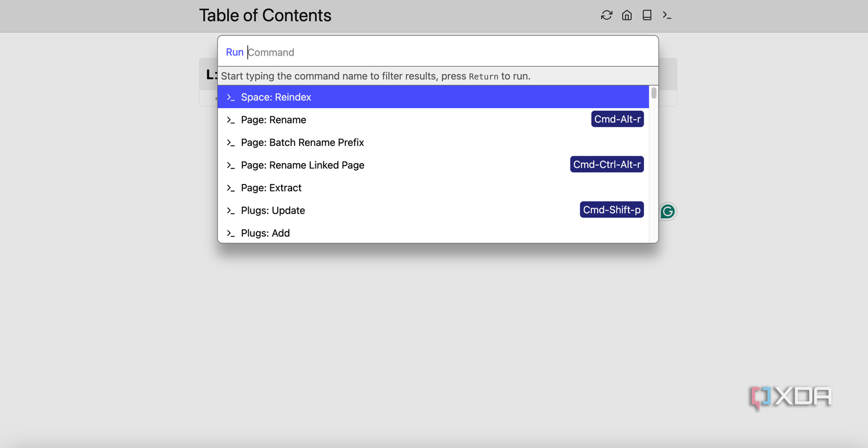This screenshot has width=868, height=448.
Task: Select the Page: Rename command
Action: (433, 120)
